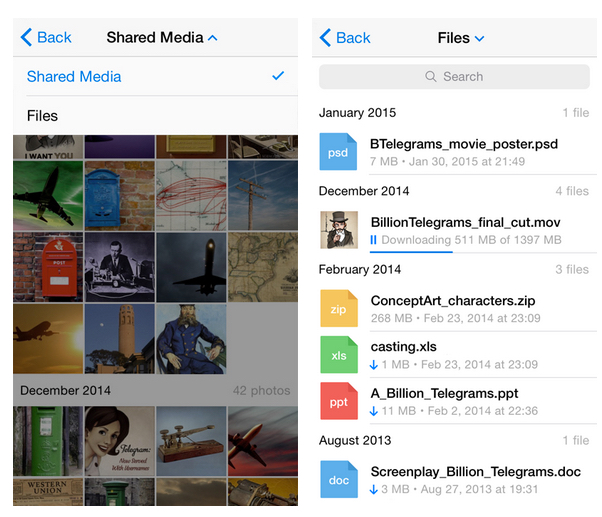Open the retro Telegram woman poster photo

[120, 441]
